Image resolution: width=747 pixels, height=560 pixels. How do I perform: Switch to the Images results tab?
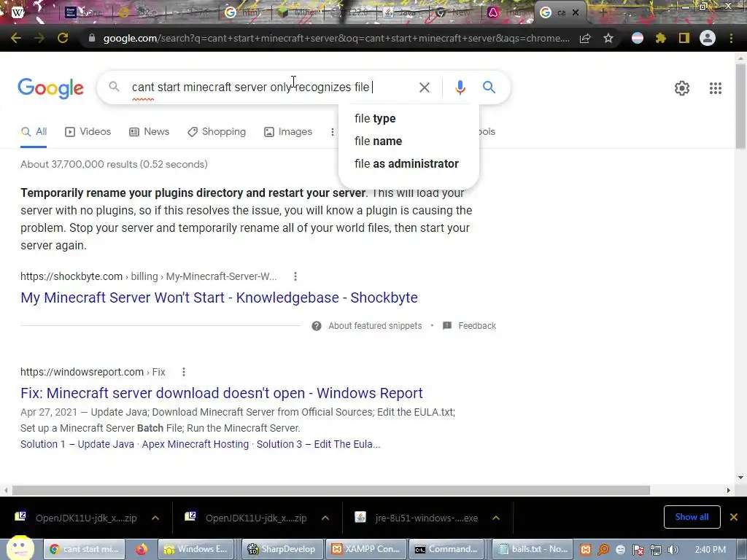point(288,132)
